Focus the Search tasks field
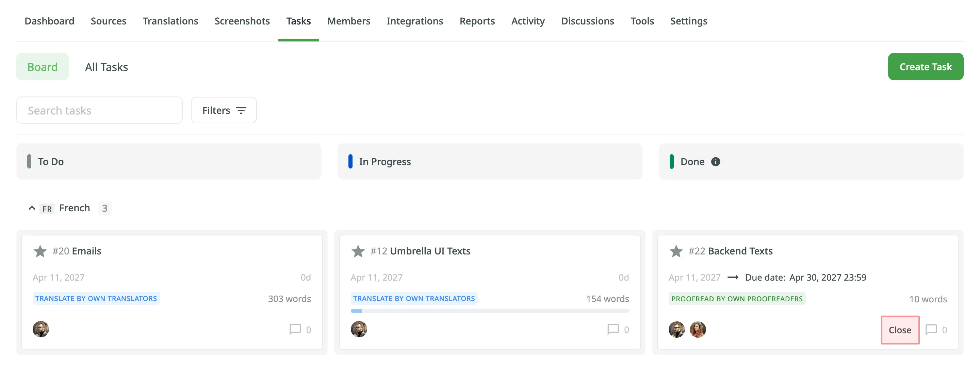Viewport: 980px width, 372px height. [x=99, y=110]
